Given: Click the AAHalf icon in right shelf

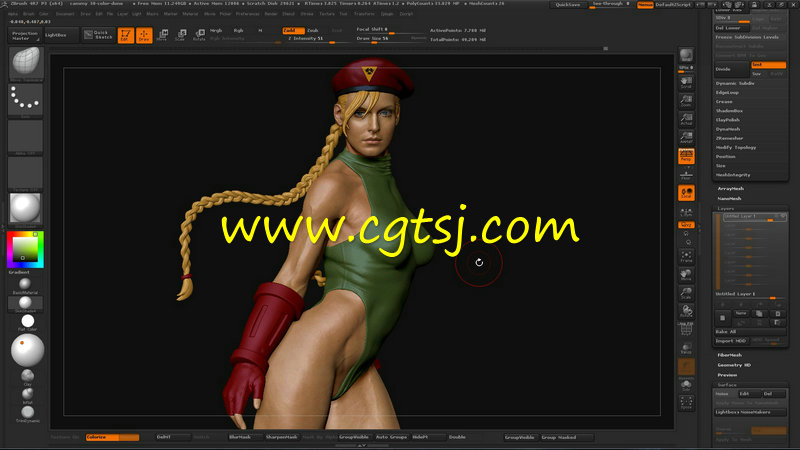Looking at the screenshot, I should tap(686, 138).
